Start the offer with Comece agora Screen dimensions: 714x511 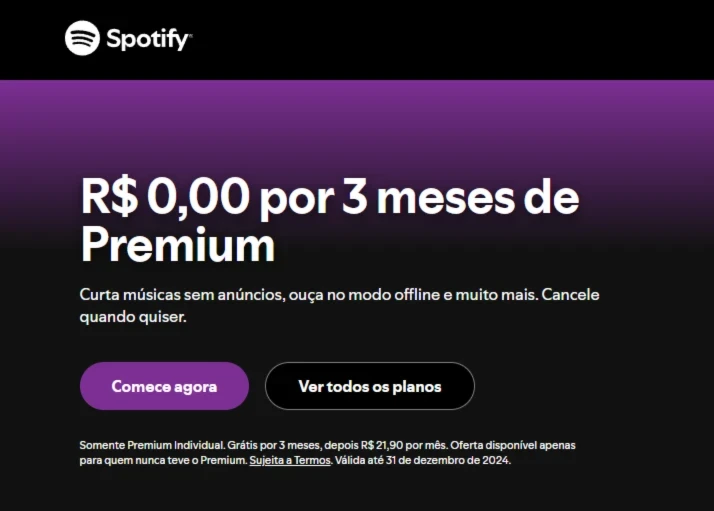point(164,386)
